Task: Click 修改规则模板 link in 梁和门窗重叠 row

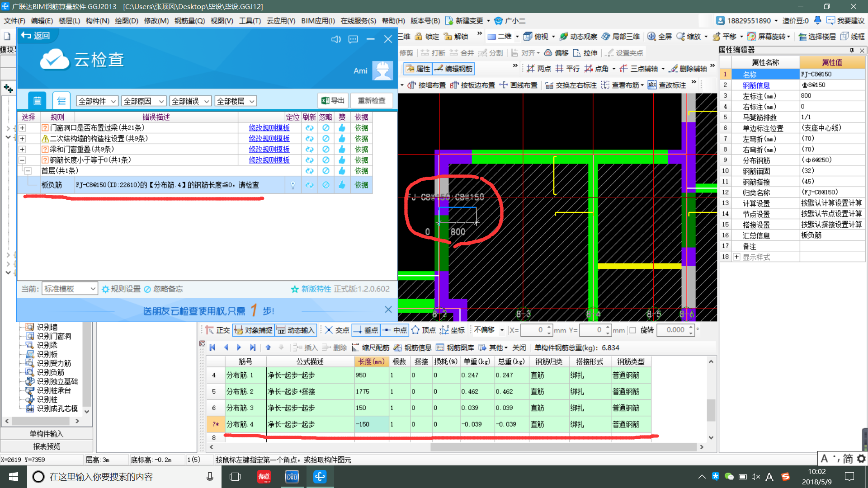Action: click(x=269, y=149)
